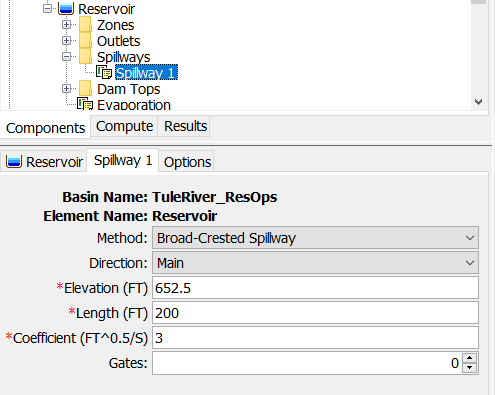Increase the Gates count with up arrow
This screenshot has width=495, height=395.
coord(470,358)
